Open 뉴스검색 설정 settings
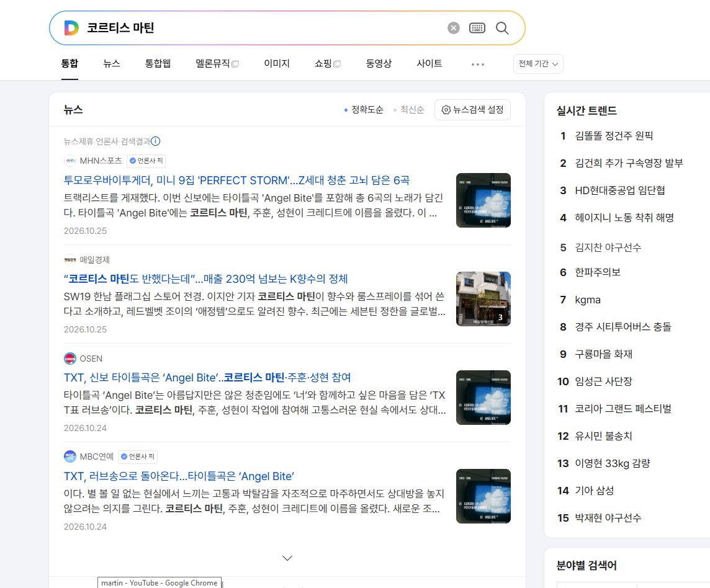710x588 pixels. pos(472,110)
